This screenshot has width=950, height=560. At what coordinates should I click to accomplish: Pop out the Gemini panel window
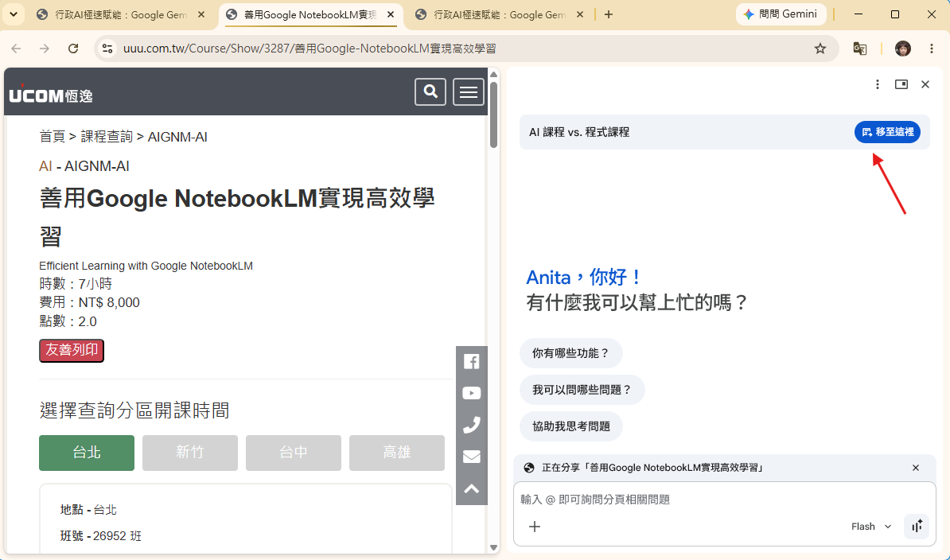pyautogui.click(x=901, y=84)
